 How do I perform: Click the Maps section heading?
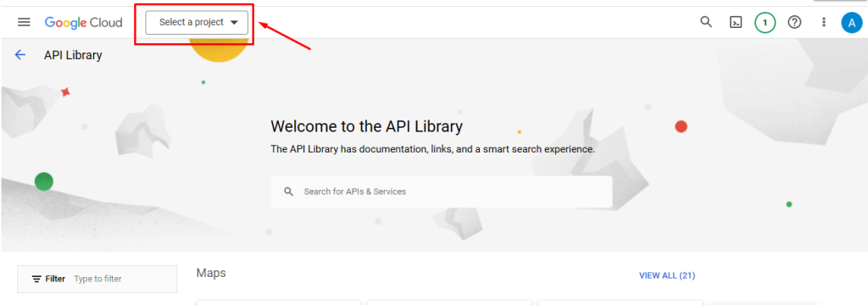[211, 273]
